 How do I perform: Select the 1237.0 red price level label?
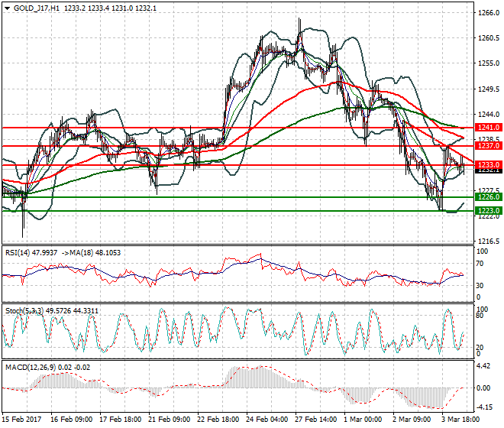[489, 146]
